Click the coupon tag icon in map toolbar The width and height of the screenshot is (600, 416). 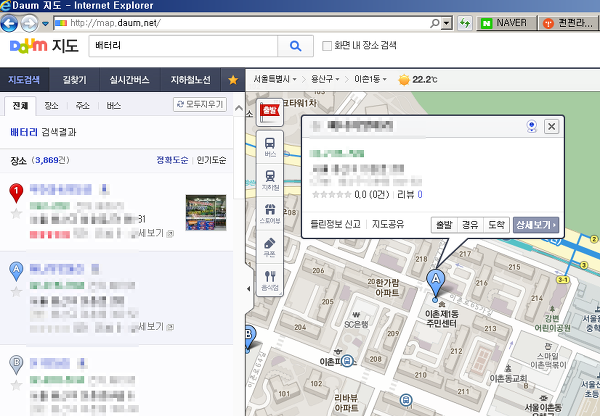pyautogui.click(x=270, y=247)
